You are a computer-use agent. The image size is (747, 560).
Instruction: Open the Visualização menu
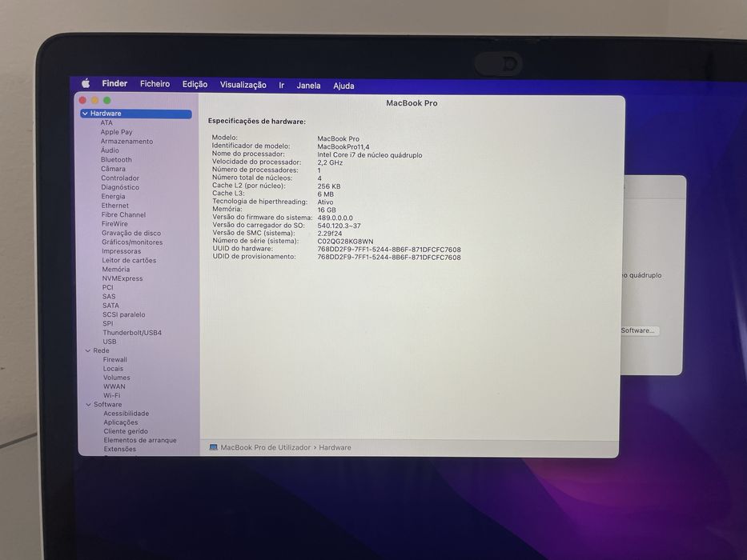pyautogui.click(x=243, y=85)
